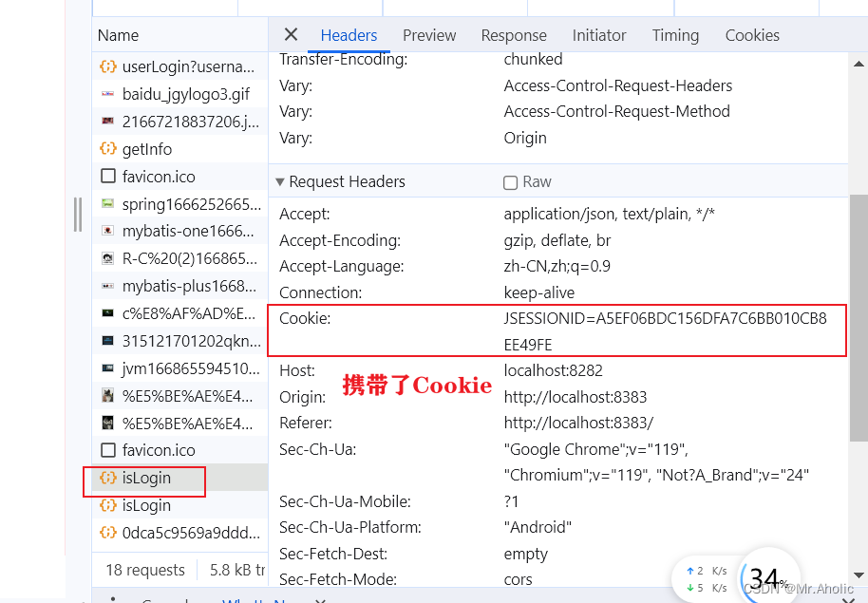This screenshot has width=868, height=603.
Task: Select the mybatis-one image icon
Action: pos(107,231)
